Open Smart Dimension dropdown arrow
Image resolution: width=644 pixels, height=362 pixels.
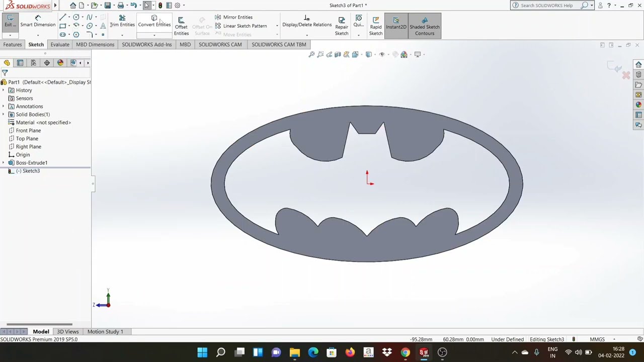coord(38,35)
